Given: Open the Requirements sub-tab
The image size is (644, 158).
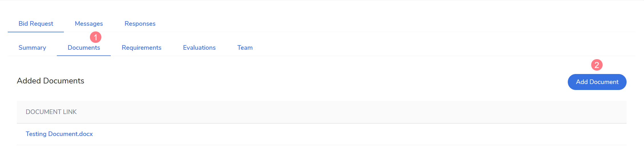Looking at the screenshot, I should click(x=142, y=48).
